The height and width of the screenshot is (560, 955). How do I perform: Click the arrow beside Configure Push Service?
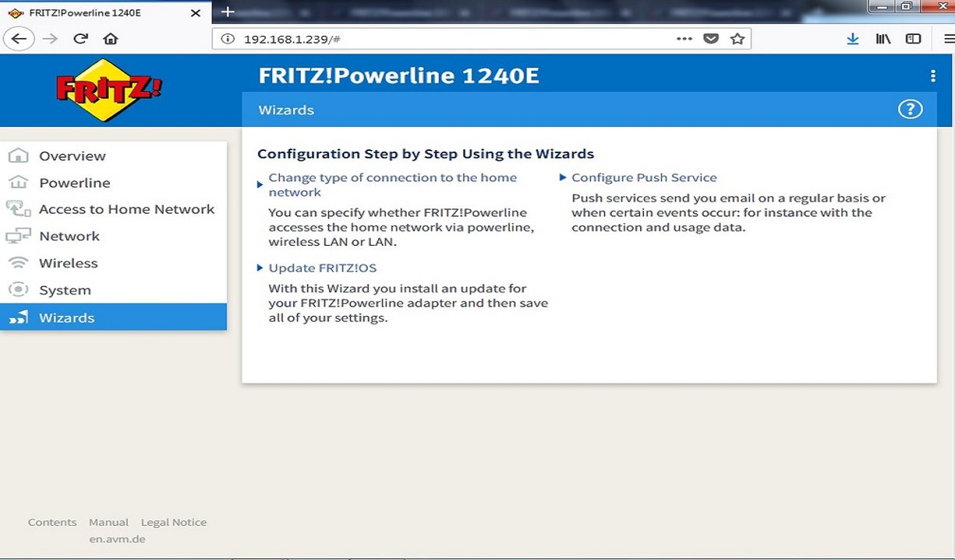tap(563, 177)
